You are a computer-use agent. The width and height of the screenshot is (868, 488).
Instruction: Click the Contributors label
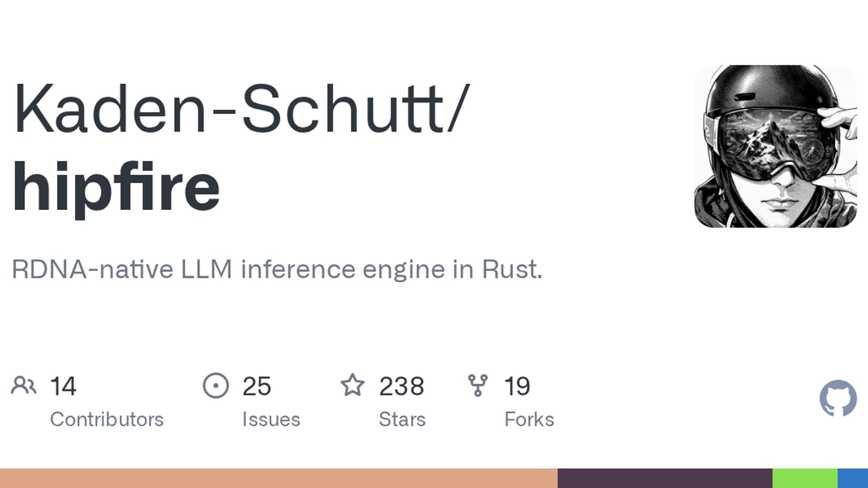tap(107, 419)
